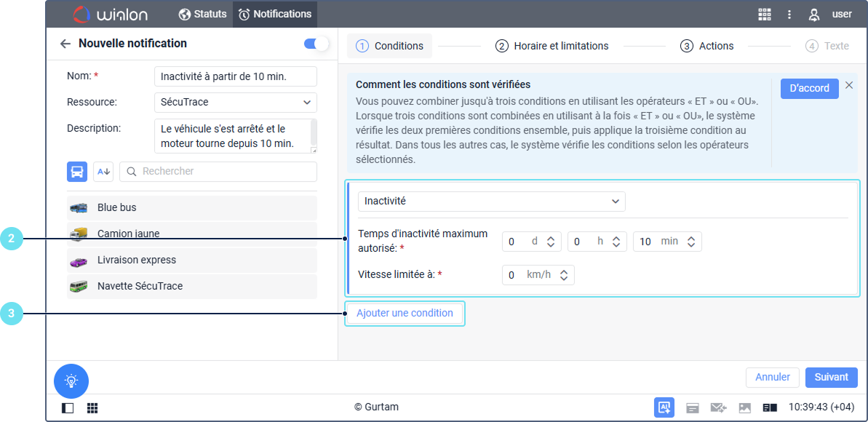868x422 pixels.
Task: Click the Suivant button
Action: [x=831, y=377]
